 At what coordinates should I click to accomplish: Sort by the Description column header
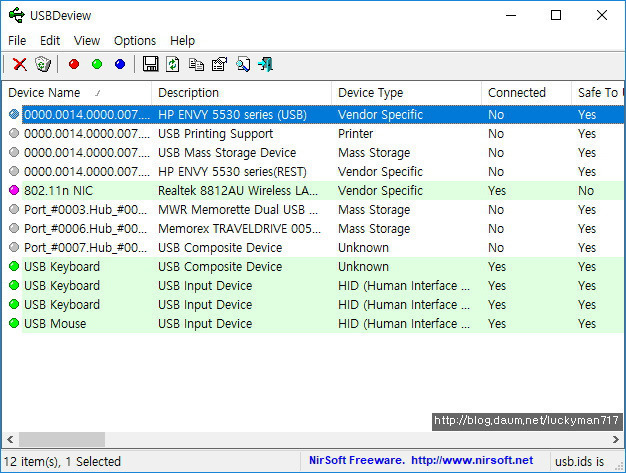tap(242, 93)
